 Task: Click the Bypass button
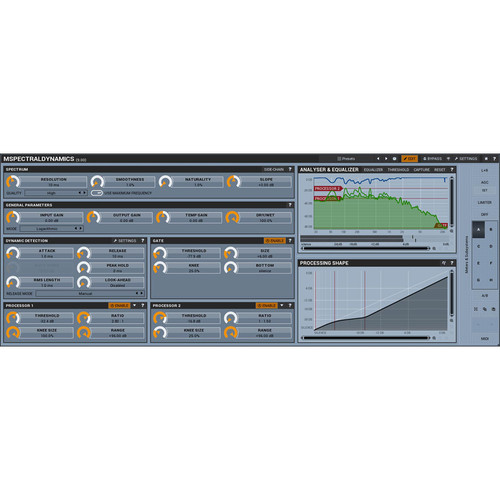click(x=432, y=159)
